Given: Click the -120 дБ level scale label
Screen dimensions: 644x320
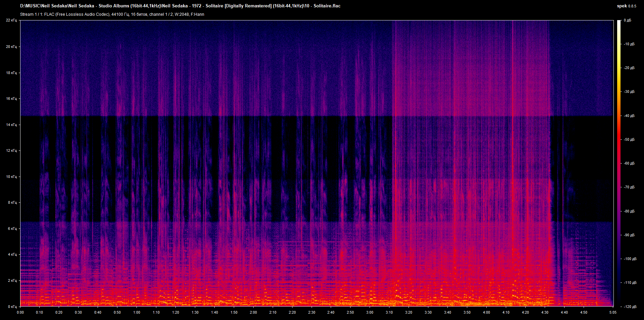Looking at the screenshot, I should 630,307.
